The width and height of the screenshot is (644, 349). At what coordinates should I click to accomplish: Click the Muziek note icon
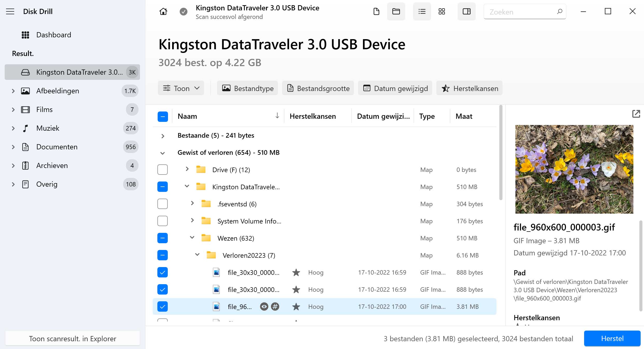[25, 128]
